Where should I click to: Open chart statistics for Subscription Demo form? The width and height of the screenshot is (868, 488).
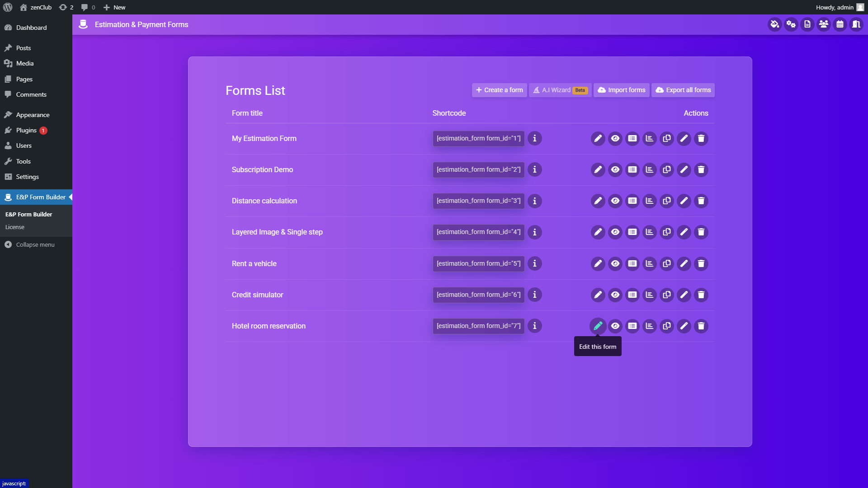click(650, 170)
